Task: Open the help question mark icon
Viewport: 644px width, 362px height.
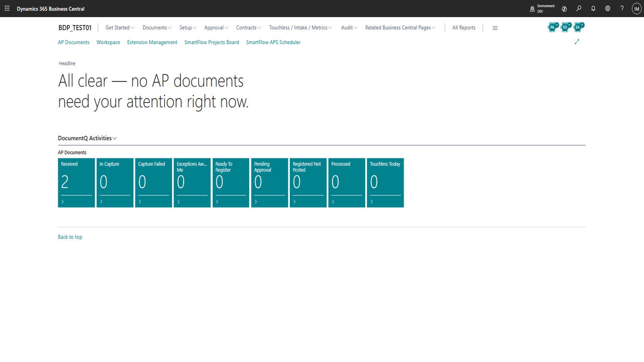Action: 622,9
